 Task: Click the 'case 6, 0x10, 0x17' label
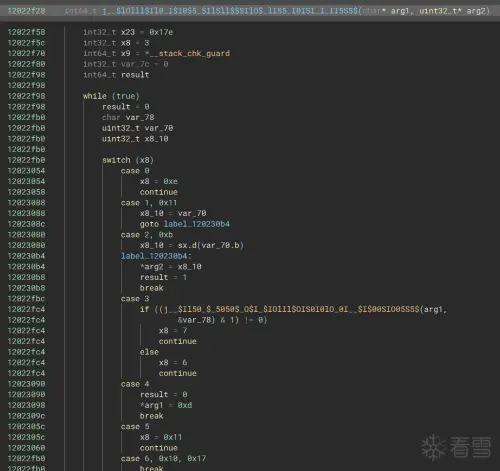point(163,459)
